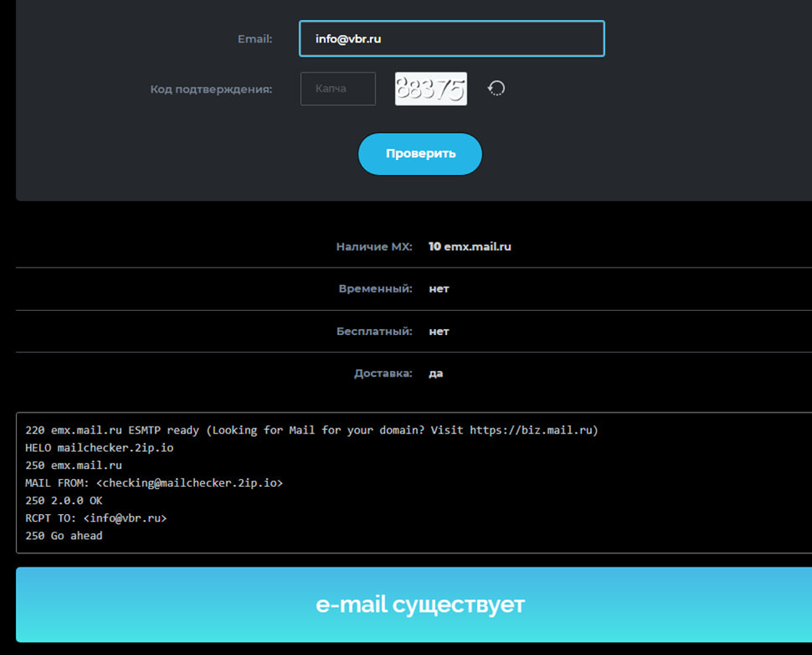Click the Код подтверждения label
This screenshot has height=655, width=812.
pyautogui.click(x=211, y=89)
